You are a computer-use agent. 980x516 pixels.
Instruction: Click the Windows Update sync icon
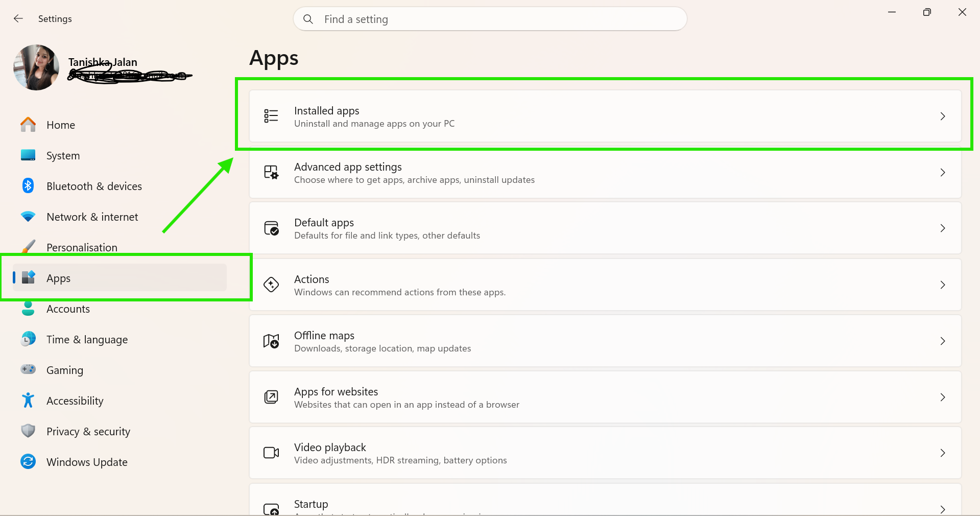coord(28,461)
